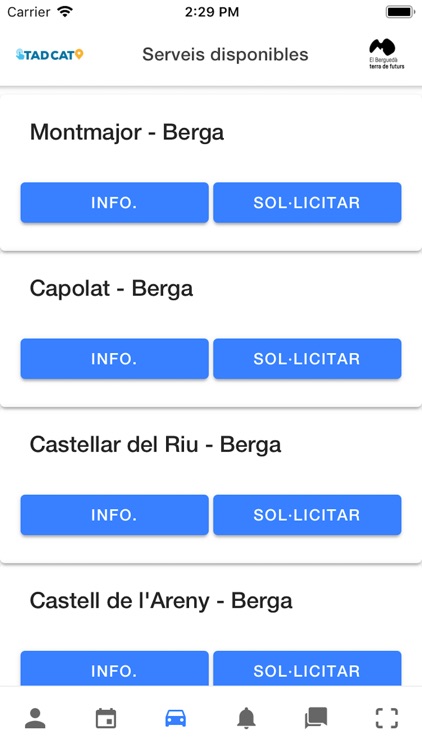Open notifications bell icon
Screen dimensions: 422x750
pos(246,718)
